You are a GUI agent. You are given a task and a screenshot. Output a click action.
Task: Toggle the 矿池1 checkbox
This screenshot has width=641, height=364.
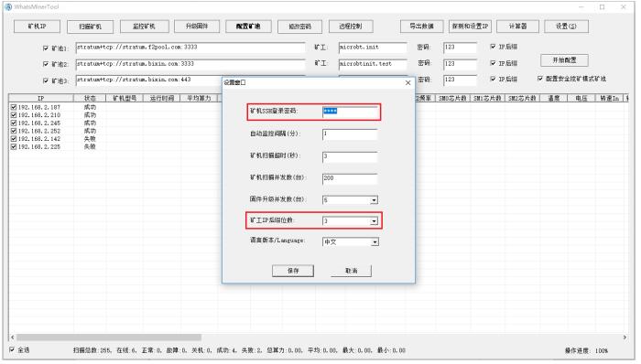point(46,48)
